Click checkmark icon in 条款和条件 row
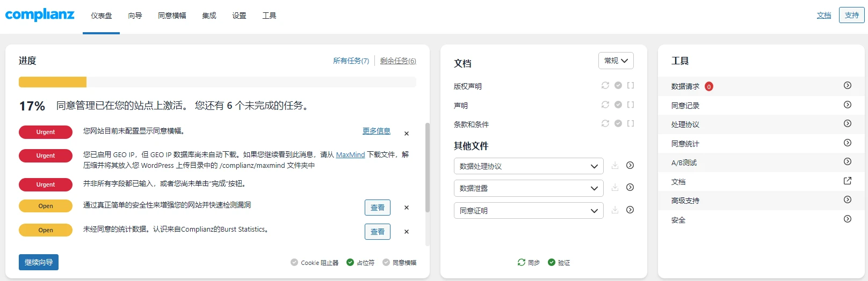 pyautogui.click(x=618, y=123)
